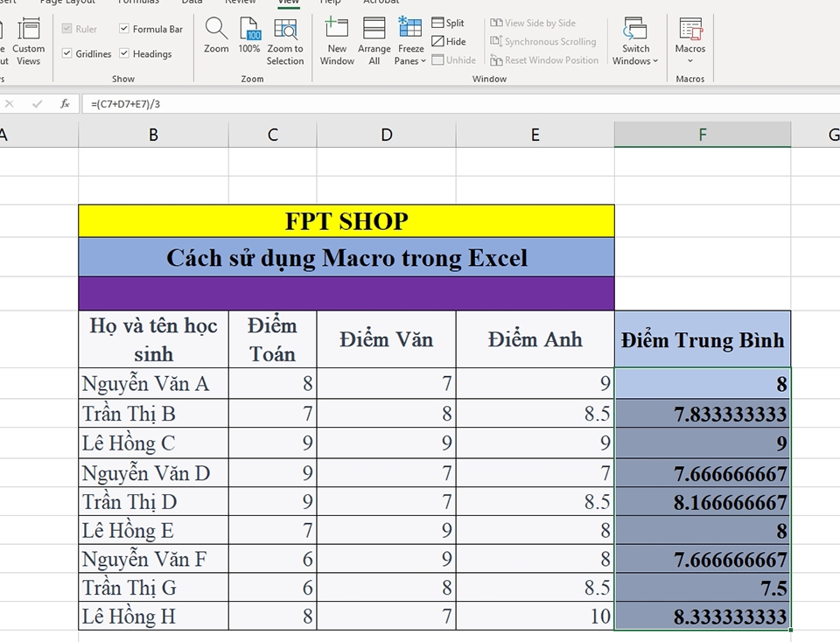Viewport: 840px width, 642px height.
Task: Click the fill handle at selection corner
Action: coord(790,631)
